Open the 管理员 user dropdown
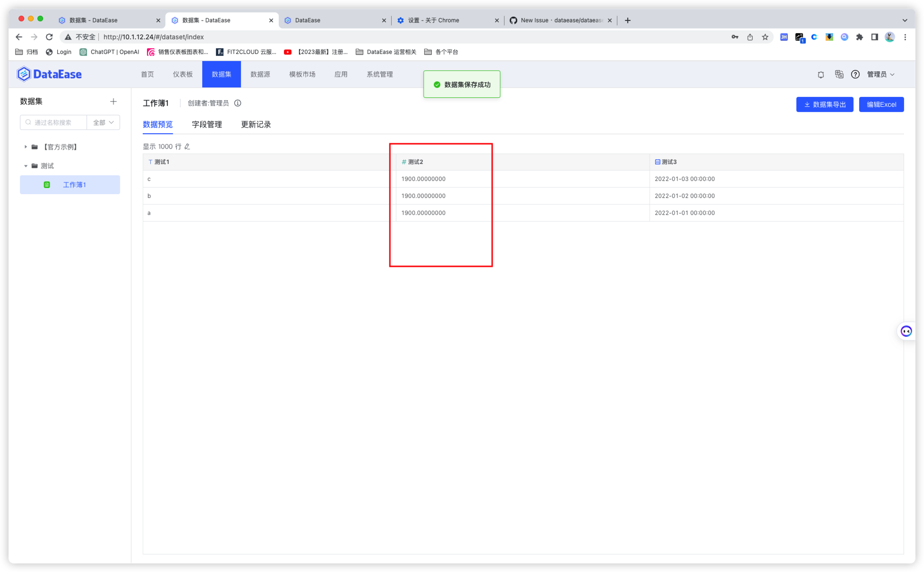This screenshot has height=572, width=924. pos(880,74)
